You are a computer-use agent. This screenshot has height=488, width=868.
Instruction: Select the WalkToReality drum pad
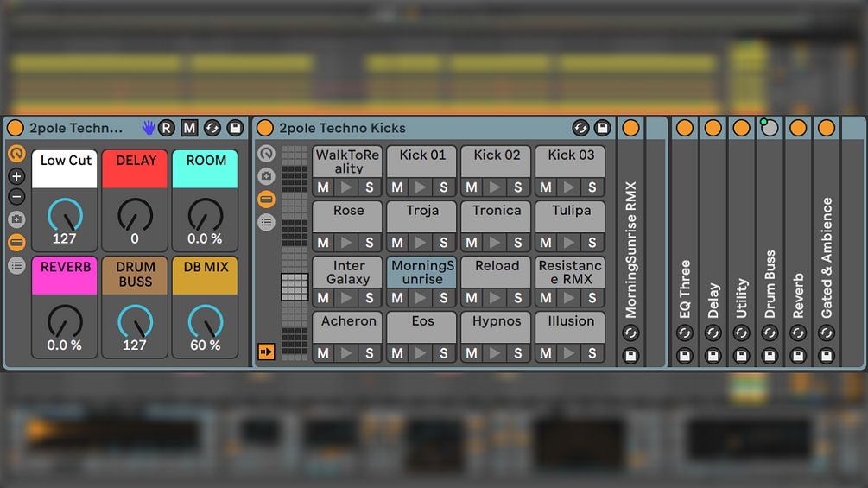pos(348,162)
